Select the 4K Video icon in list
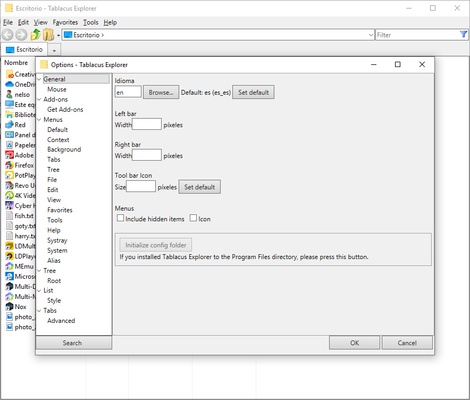Screen dimensions: 470x400 (9, 195)
